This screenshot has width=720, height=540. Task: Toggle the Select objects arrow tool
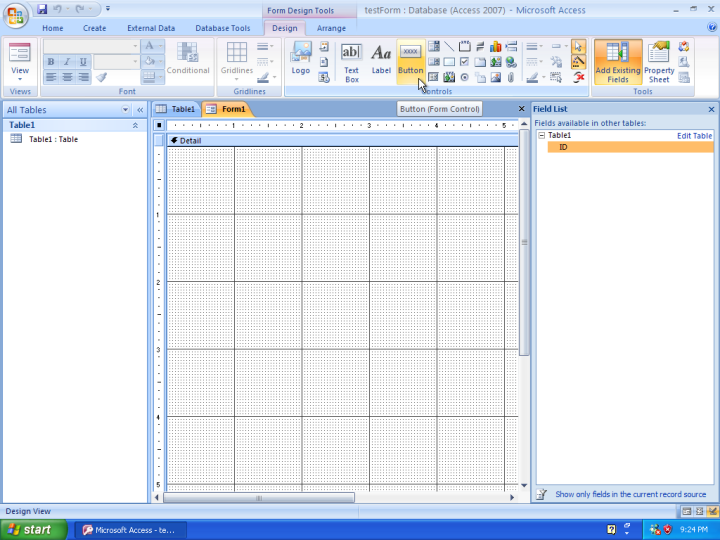579,46
